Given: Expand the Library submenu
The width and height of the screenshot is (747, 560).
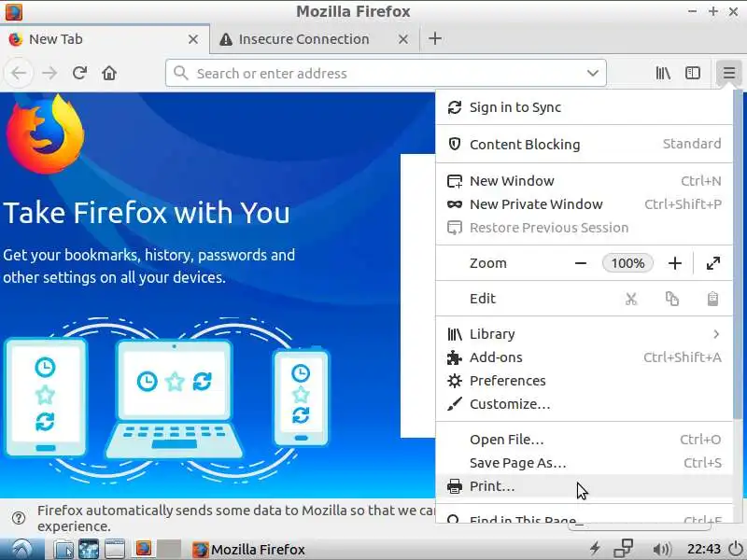Looking at the screenshot, I should point(585,334).
